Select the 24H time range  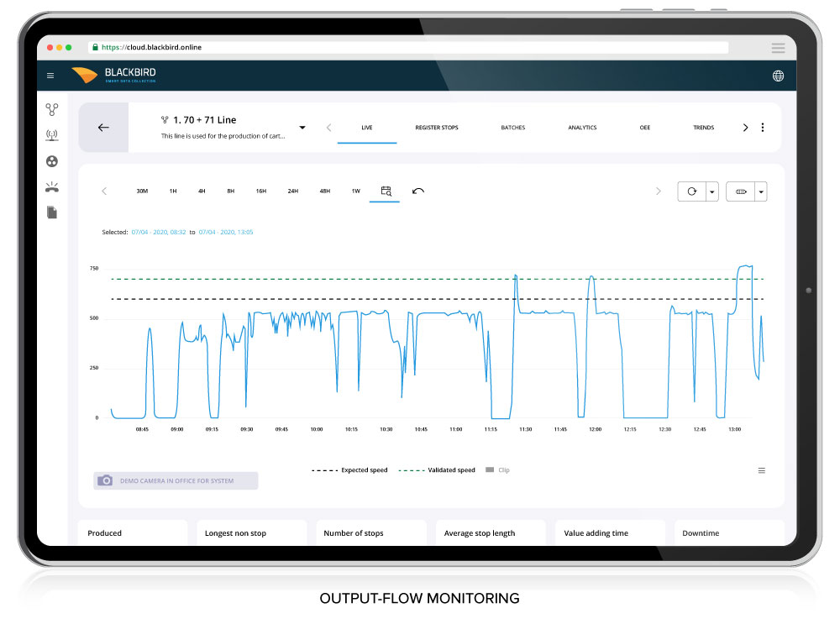[293, 191]
